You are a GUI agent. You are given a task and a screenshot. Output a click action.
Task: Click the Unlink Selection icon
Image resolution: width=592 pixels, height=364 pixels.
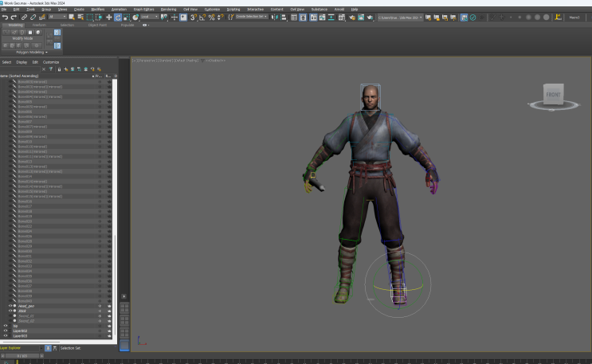[x=33, y=18]
